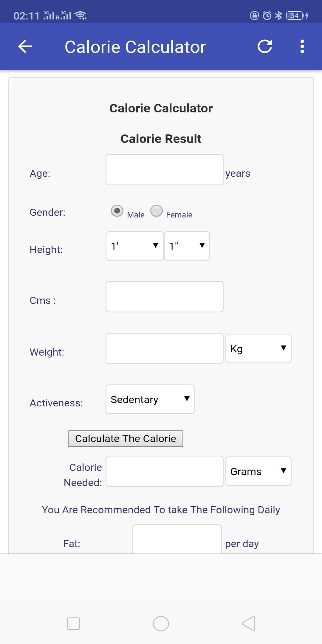Open the height inches dropdown
Viewport: 322px width, 644px height.
point(187,246)
